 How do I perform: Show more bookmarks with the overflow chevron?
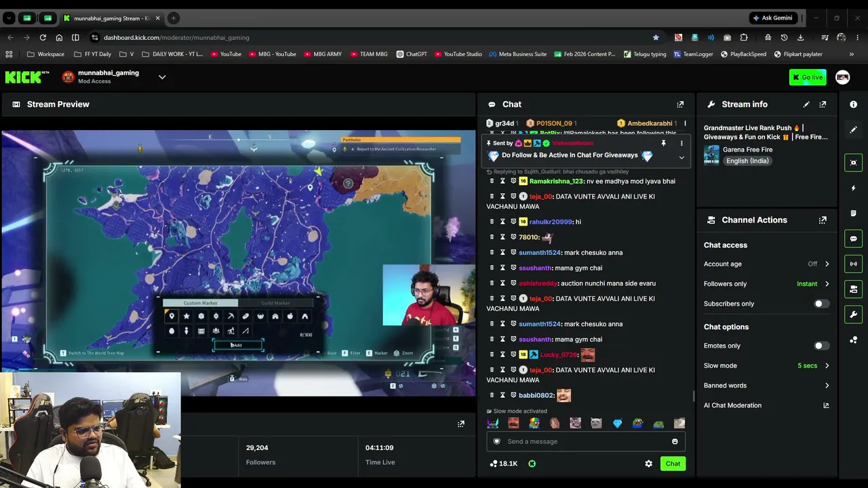click(x=852, y=54)
